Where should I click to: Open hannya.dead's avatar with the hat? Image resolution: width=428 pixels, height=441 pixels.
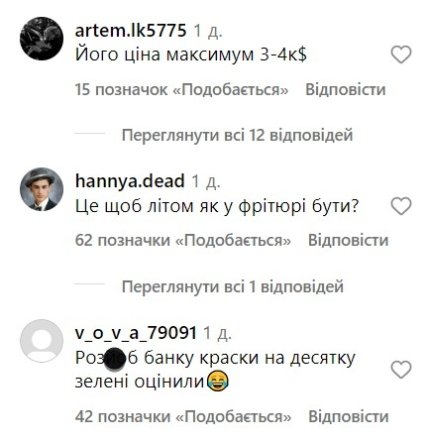pyautogui.click(x=42, y=189)
